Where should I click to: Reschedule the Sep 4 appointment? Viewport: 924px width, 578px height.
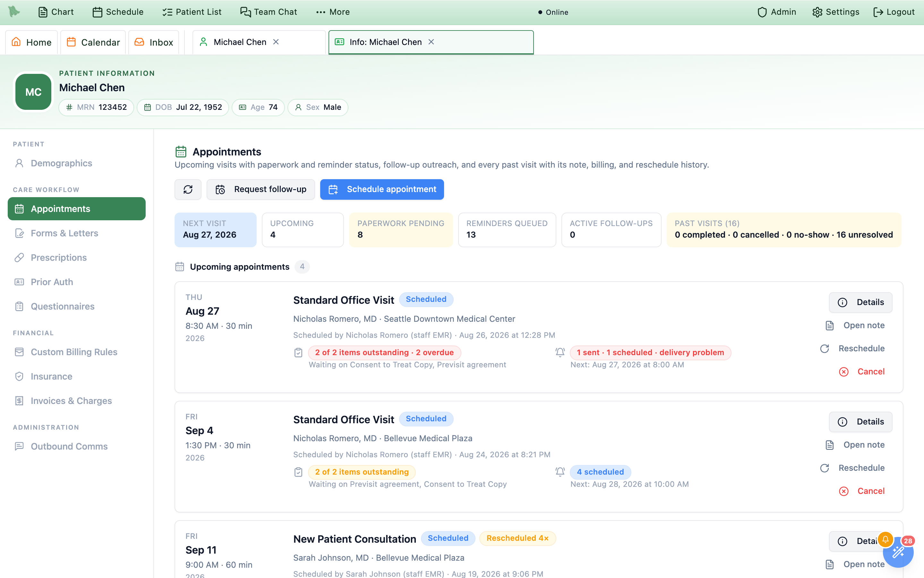852,468
